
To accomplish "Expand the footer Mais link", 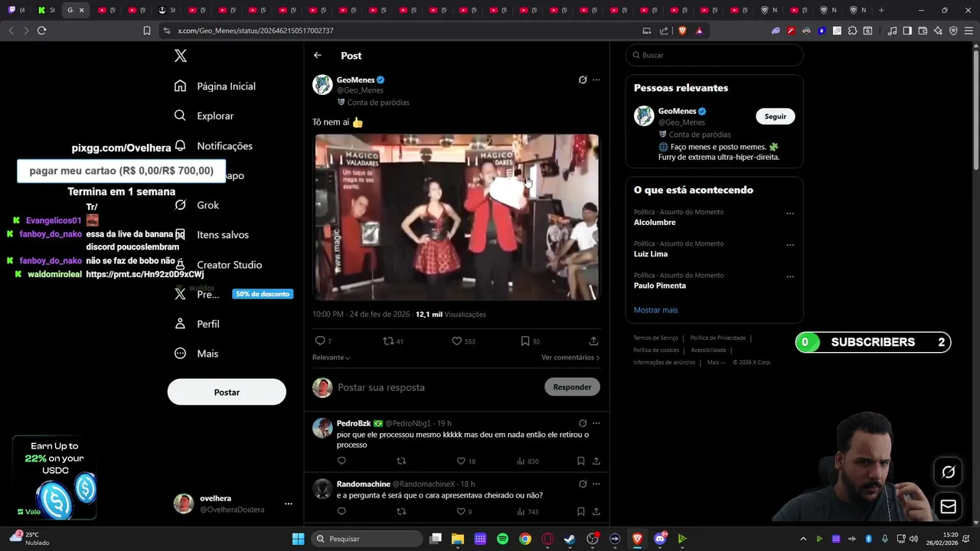I will tap(716, 362).
